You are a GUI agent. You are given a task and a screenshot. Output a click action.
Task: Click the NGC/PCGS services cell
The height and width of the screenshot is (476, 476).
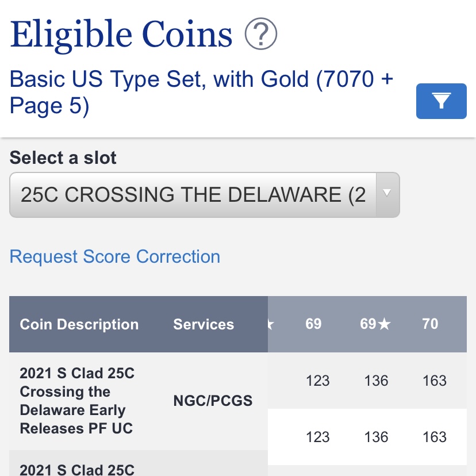point(213,401)
